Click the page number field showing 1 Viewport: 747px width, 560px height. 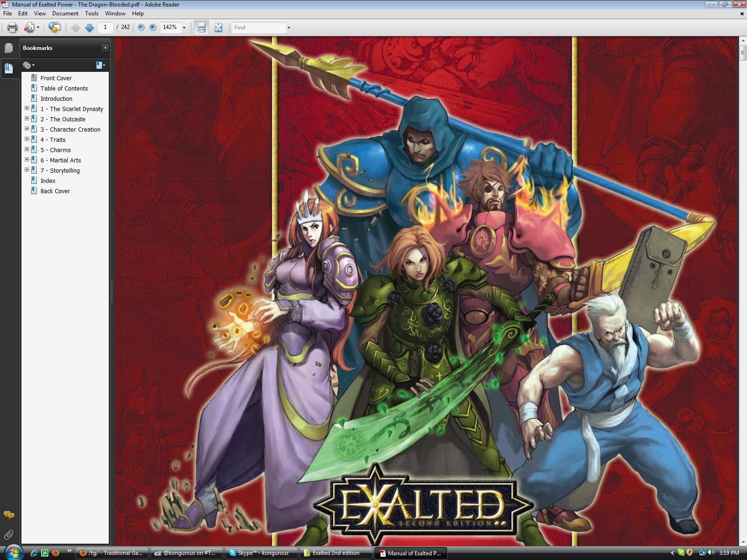(106, 27)
